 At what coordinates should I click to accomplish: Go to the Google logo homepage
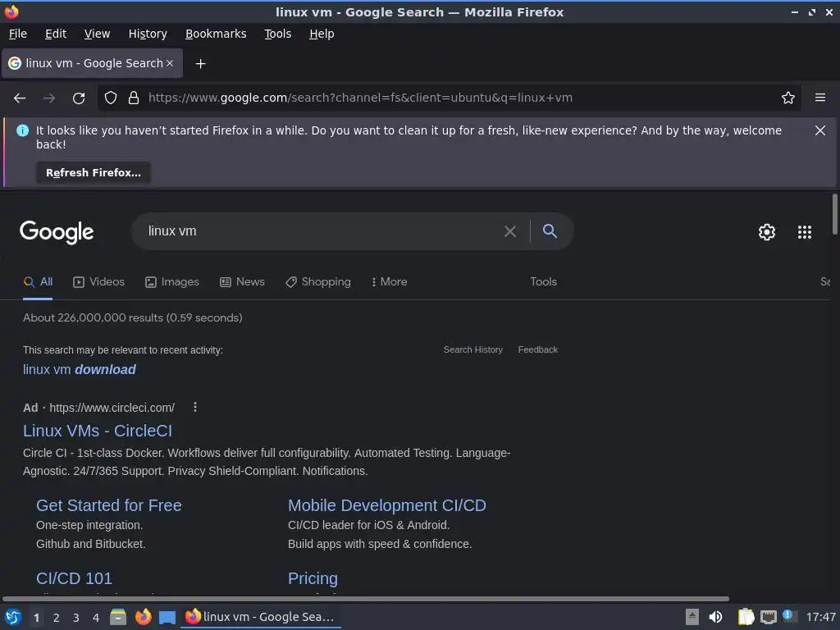tap(57, 232)
